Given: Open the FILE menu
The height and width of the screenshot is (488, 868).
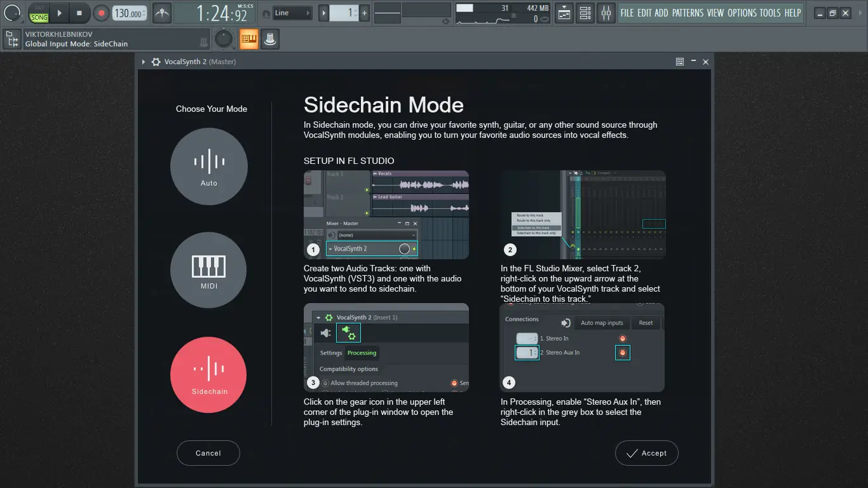Looking at the screenshot, I should 627,13.
